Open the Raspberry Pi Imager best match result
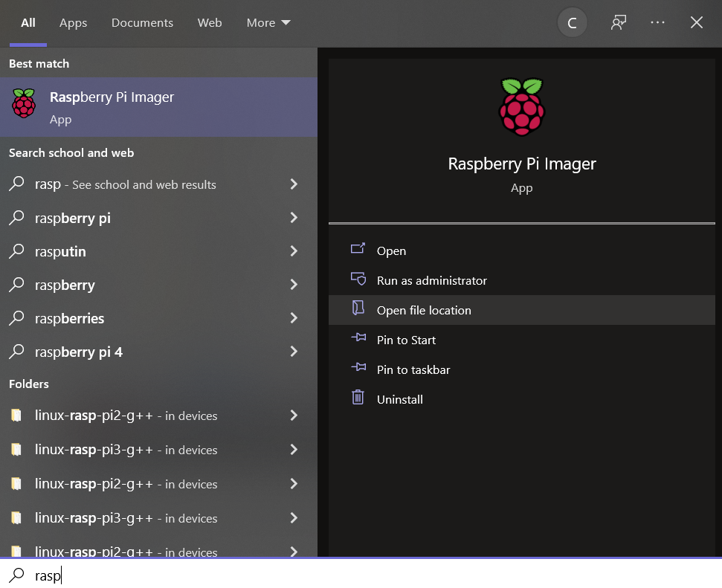The height and width of the screenshot is (588, 722). pos(158,107)
